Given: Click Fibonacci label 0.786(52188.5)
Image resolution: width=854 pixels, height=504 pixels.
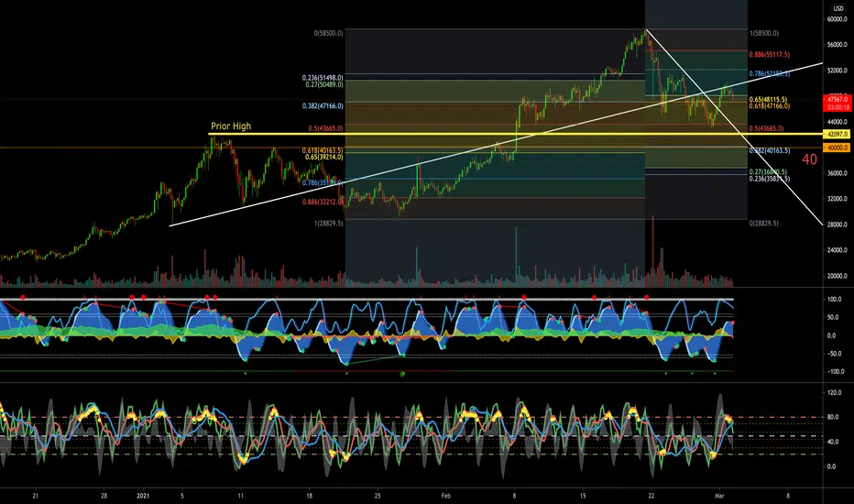Looking at the screenshot, I should 769,73.
